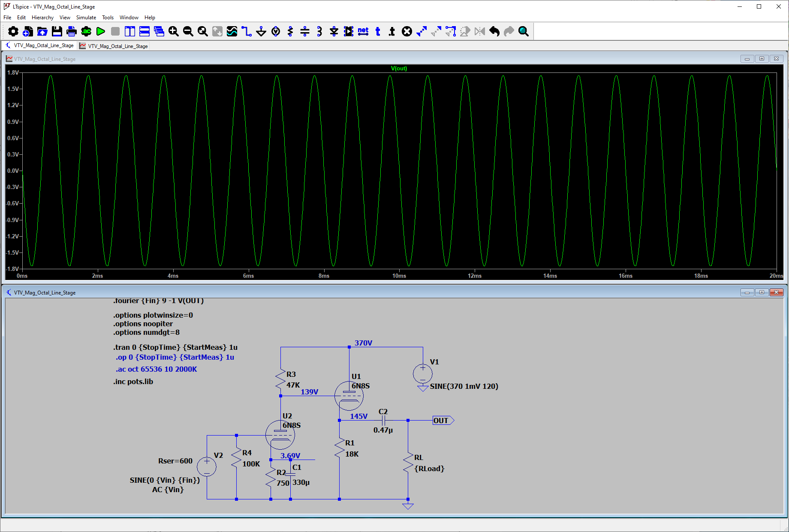Tile windows vertically
The height and width of the screenshot is (532, 789).
pos(130,31)
